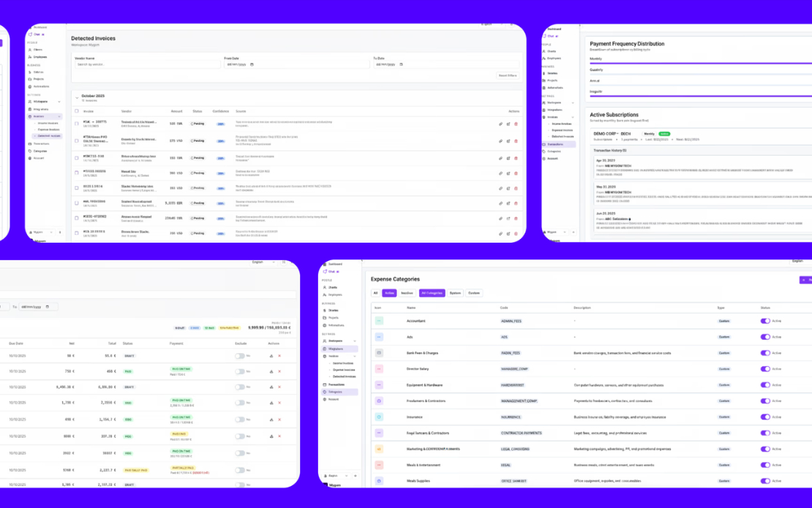The image size is (812, 508).
Task: Click the attachment icon on the first detected invoice
Action: [x=501, y=124]
